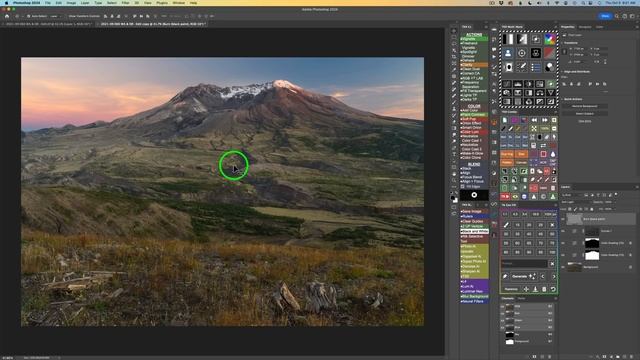Image resolution: width=640 pixels, height=360 pixels.
Task: Hide the Burn black paint layer
Action: click(563, 219)
